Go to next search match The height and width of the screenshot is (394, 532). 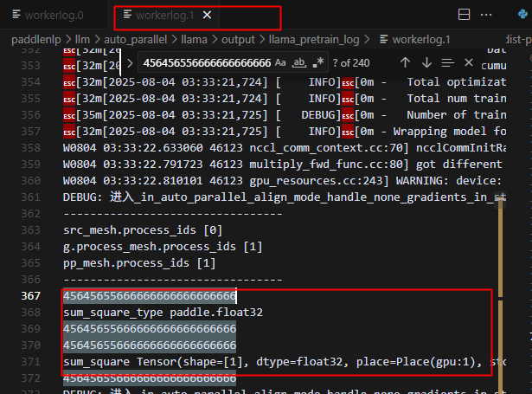pyautogui.click(x=426, y=62)
